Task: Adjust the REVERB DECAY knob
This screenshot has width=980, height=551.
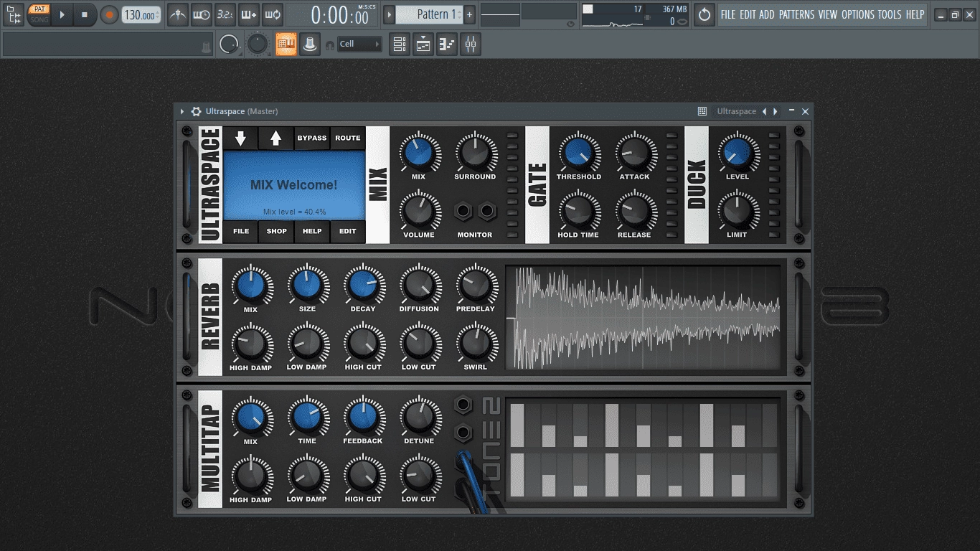Action: point(363,285)
